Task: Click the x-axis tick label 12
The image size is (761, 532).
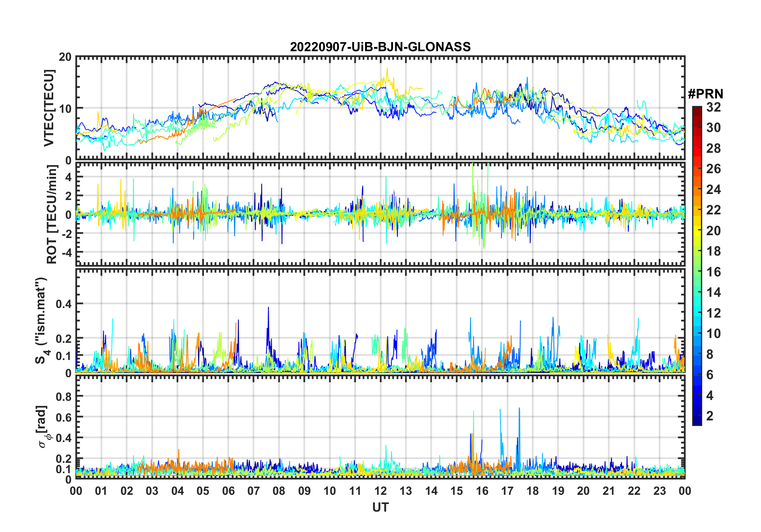Action: [380, 491]
